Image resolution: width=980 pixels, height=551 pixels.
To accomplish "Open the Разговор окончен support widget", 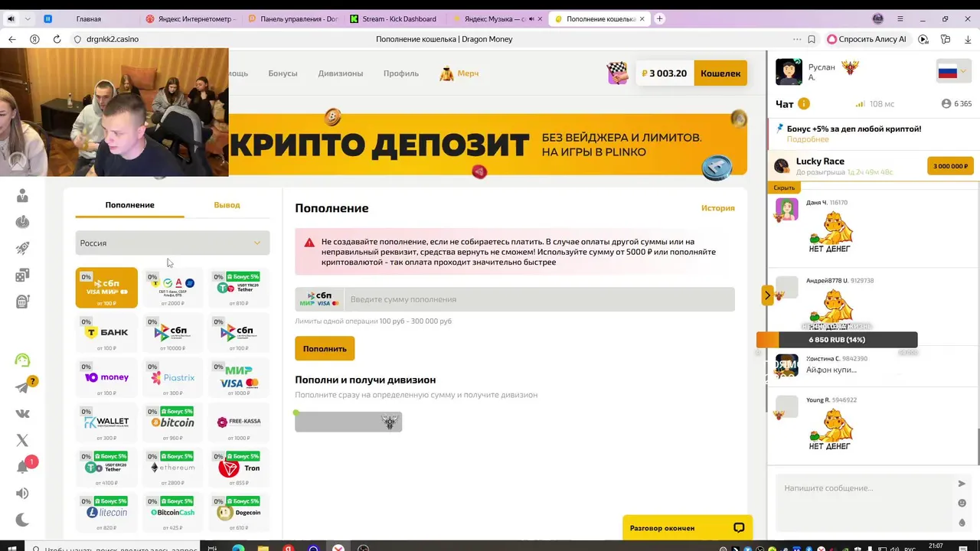I will tap(687, 528).
